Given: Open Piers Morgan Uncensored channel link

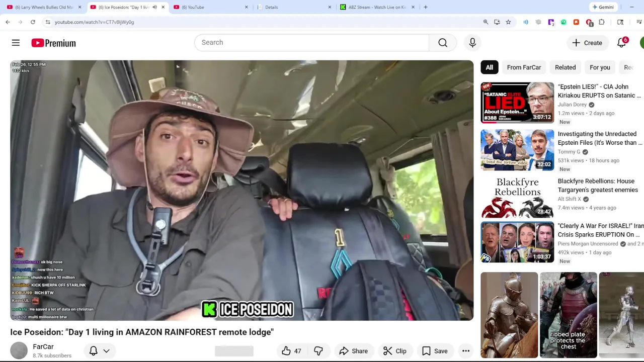Looking at the screenshot, I should [x=588, y=244].
